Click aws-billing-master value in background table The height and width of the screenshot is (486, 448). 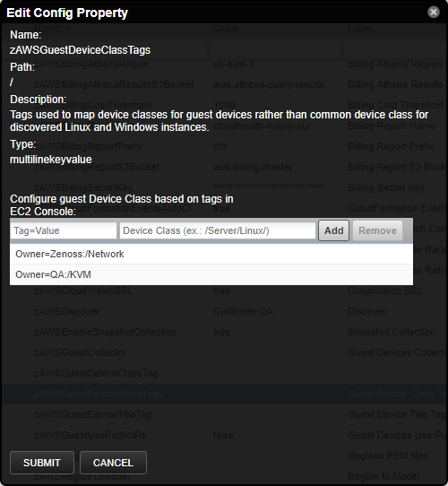tap(253, 167)
